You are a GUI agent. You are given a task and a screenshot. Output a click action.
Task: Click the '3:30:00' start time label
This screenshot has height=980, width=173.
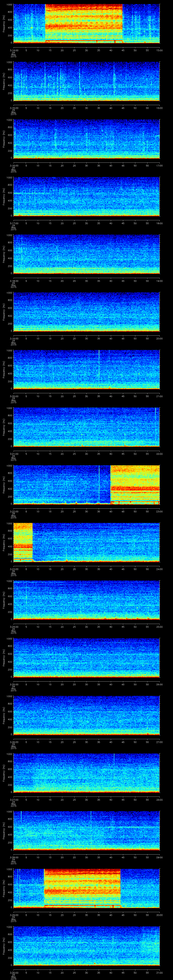[x=14, y=972]
